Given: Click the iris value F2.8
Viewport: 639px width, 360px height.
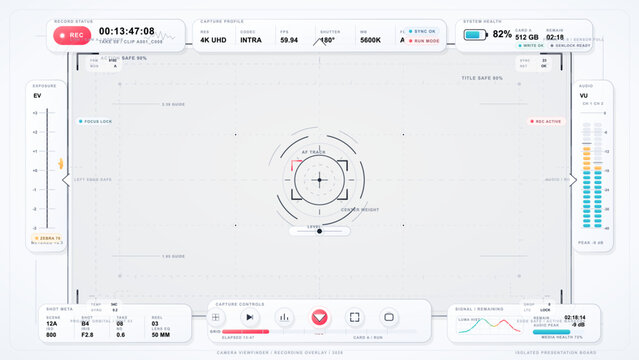Looking at the screenshot, I should click(x=87, y=335).
